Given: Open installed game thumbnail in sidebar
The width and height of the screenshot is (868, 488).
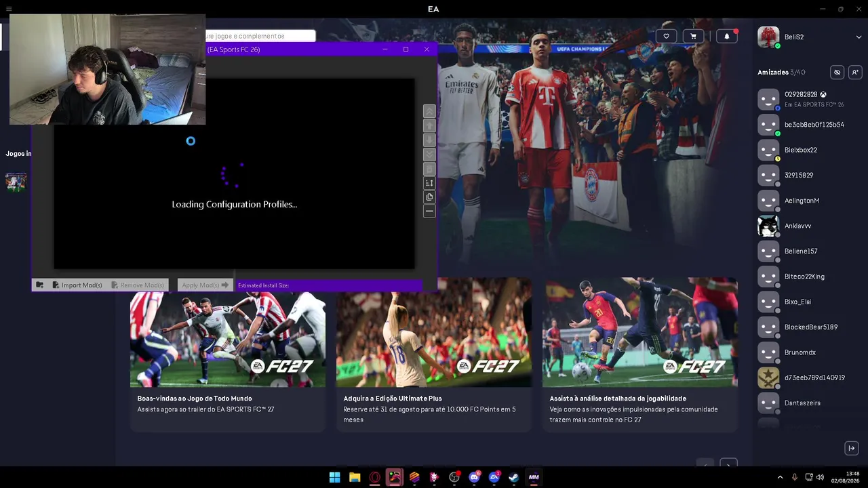Looking at the screenshot, I should (16, 182).
